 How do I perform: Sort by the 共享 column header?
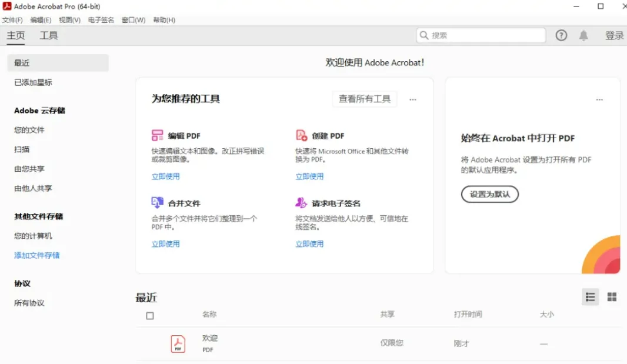387,315
